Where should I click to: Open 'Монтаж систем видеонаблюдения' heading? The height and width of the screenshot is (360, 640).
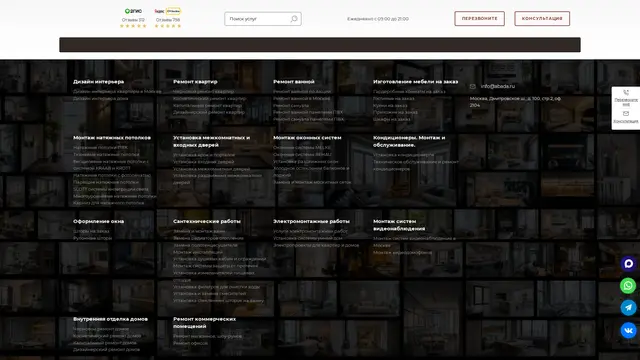click(x=399, y=225)
